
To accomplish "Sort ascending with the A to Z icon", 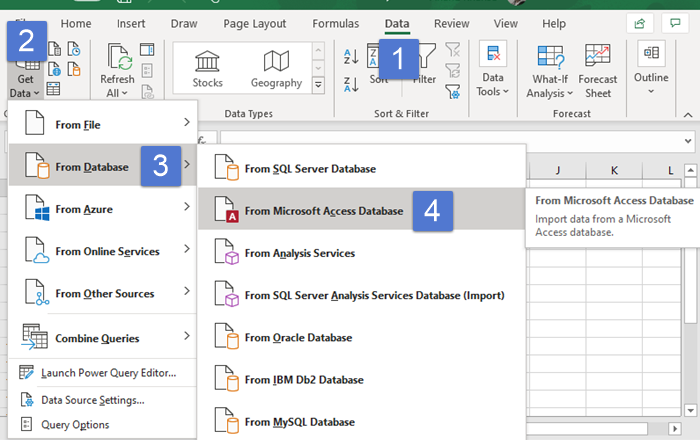I will 351,56.
